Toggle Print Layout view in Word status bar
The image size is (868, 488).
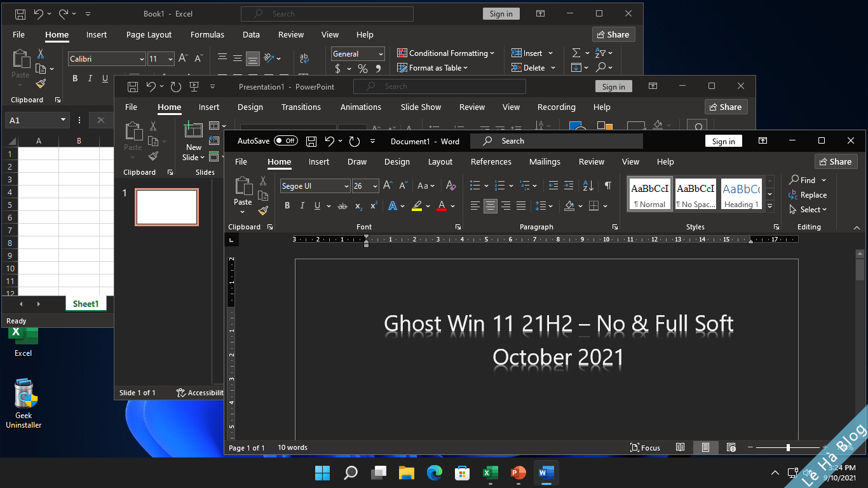[706, 447]
